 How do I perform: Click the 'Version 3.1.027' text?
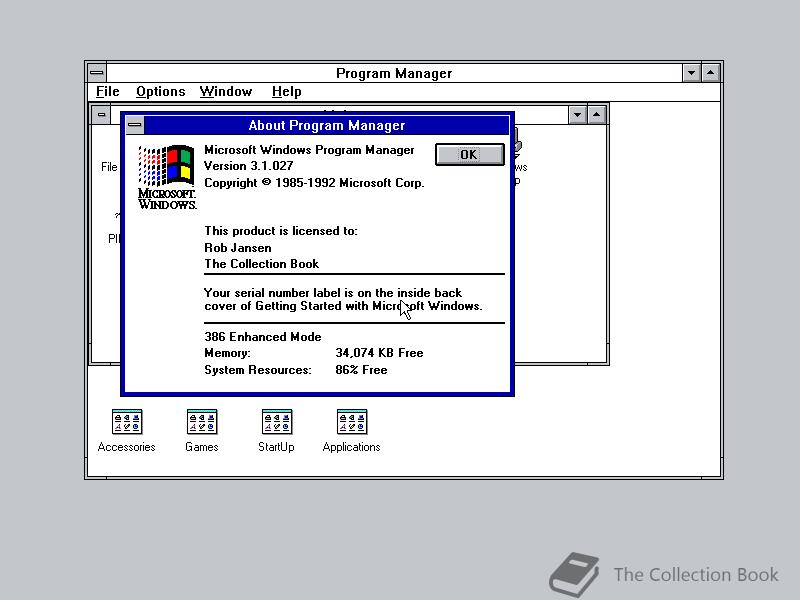tap(248, 166)
